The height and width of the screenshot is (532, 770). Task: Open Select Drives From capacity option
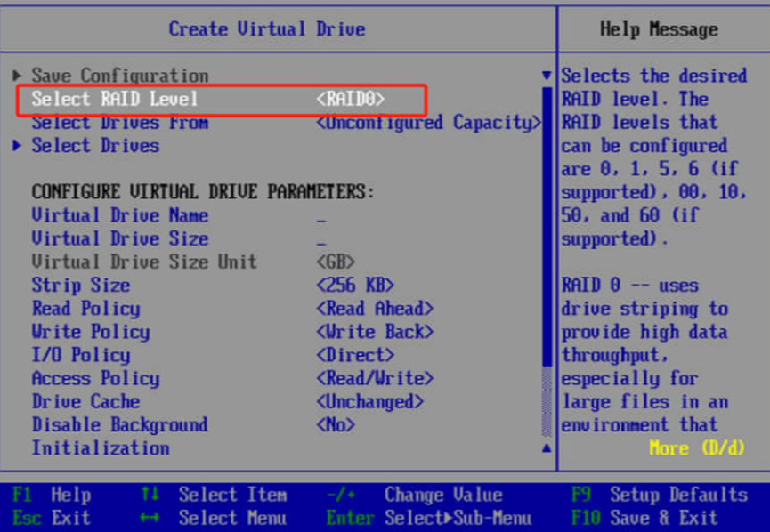coord(428,123)
